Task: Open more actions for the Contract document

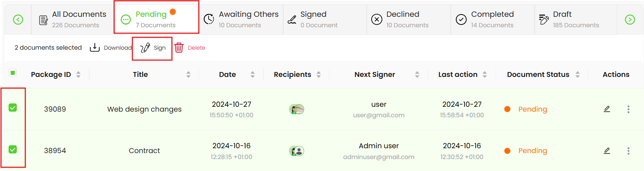Action: pyautogui.click(x=628, y=151)
